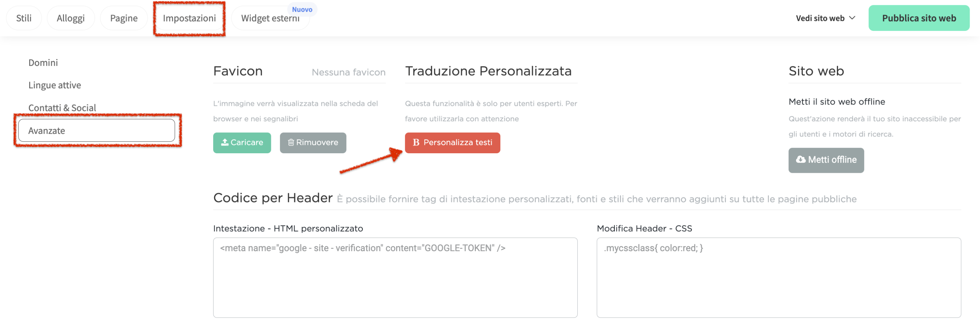Open the Impostazioni tab

(x=189, y=18)
